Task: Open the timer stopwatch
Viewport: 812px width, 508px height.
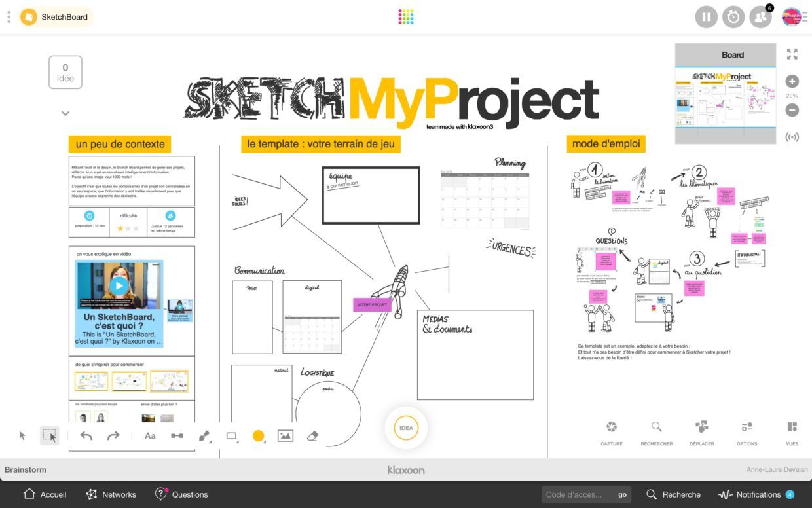Action: tap(733, 17)
